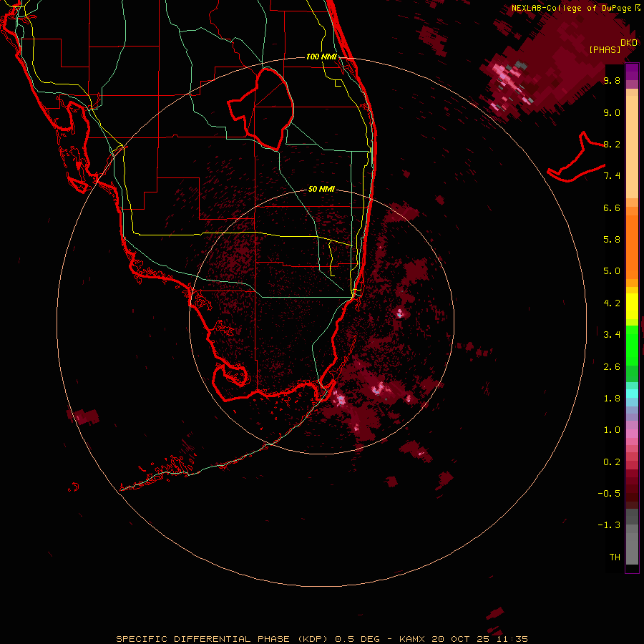Click the TH label on the scale
Viewport: 644px width, 644px height.
[x=615, y=557]
